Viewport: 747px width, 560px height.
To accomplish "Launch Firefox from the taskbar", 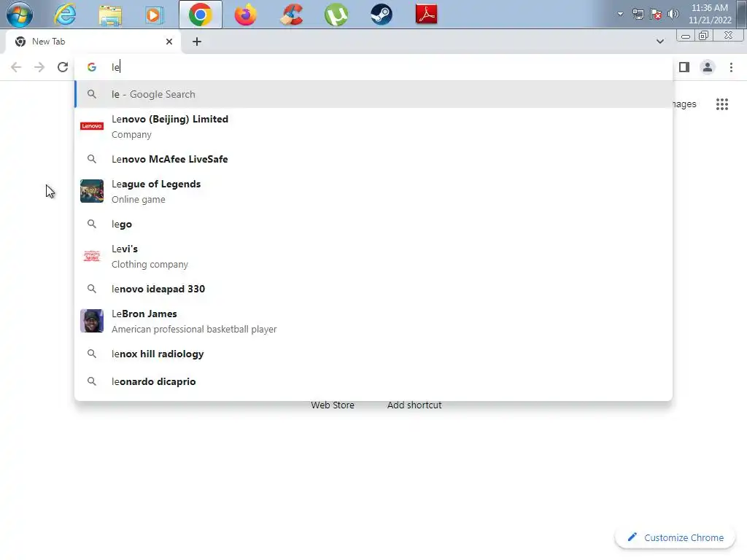I will point(245,15).
